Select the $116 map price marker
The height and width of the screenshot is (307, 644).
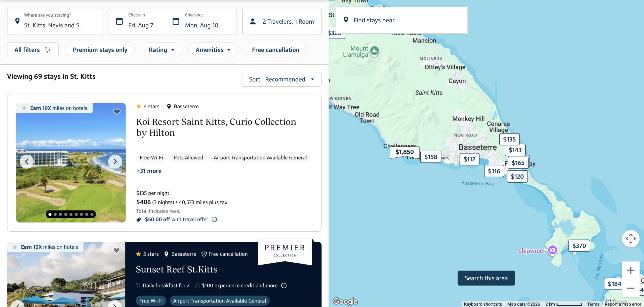point(494,171)
